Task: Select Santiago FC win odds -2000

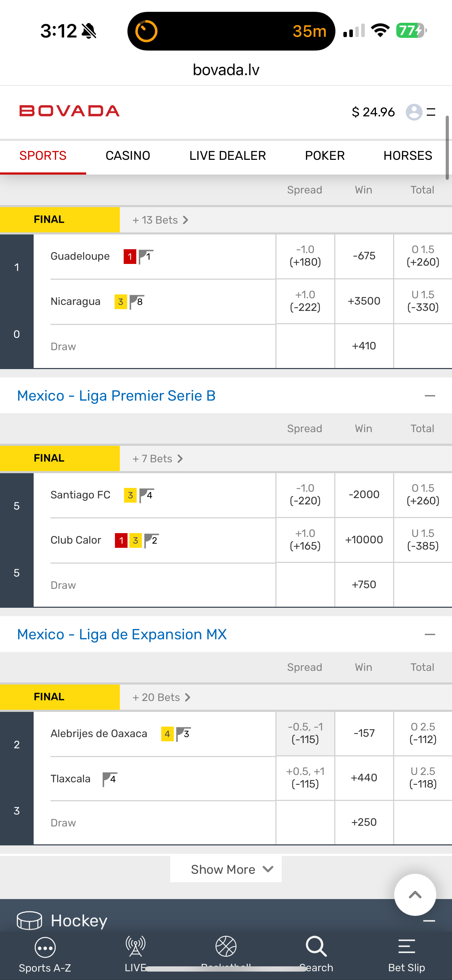Action: 364,495
